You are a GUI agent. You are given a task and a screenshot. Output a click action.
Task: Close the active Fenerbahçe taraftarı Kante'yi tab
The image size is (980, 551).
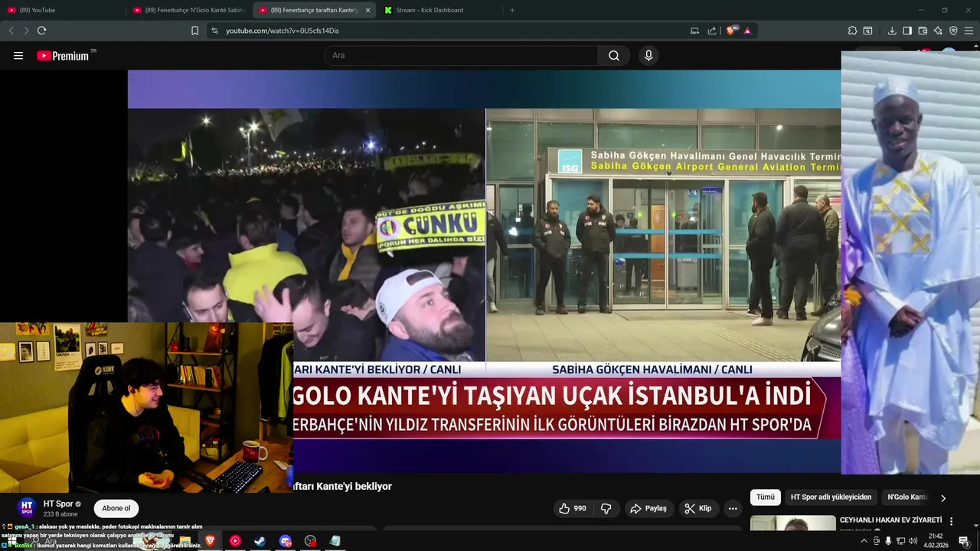(367, 10)
